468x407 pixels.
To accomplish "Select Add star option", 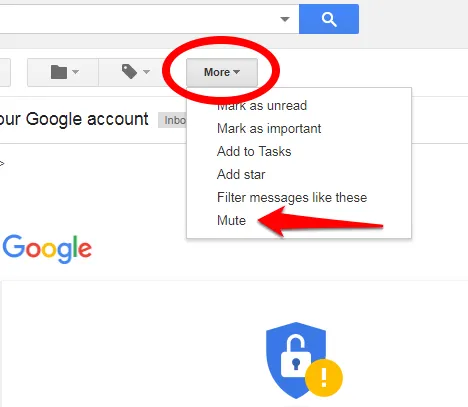I will (241, 174).
